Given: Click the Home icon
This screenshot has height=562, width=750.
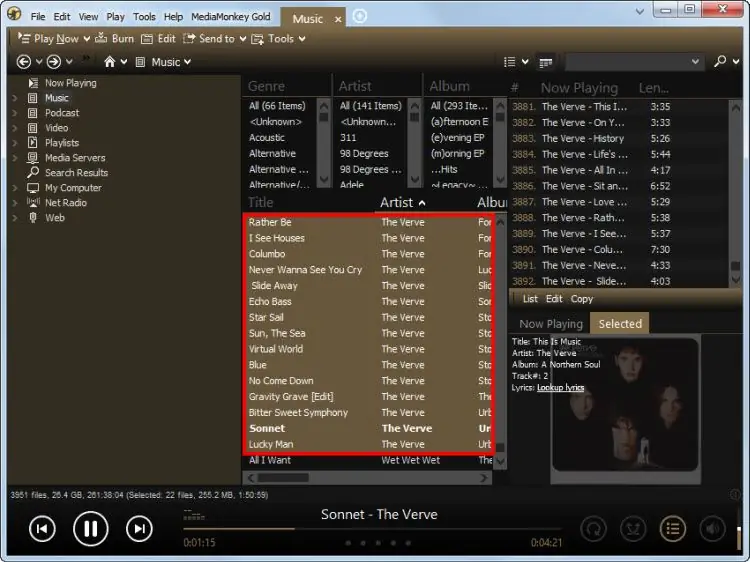Looking at the screenshot, I should coord(110,61).
